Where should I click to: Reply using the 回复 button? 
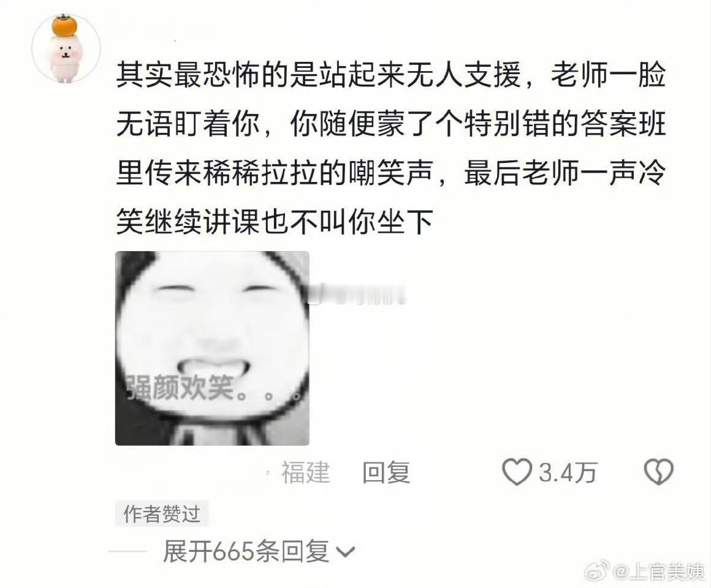pyautogui.click(x=386, y=472)
